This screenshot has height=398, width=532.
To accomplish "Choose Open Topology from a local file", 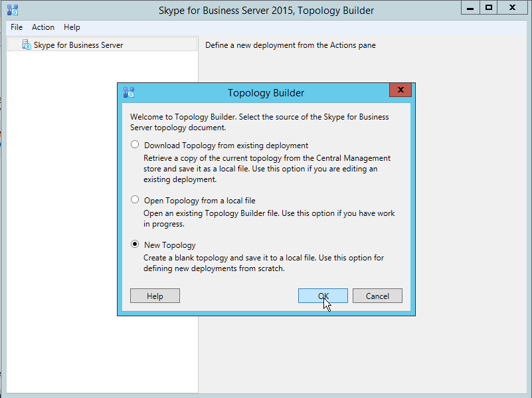I will pyautogui.click(x=135, y=200).
